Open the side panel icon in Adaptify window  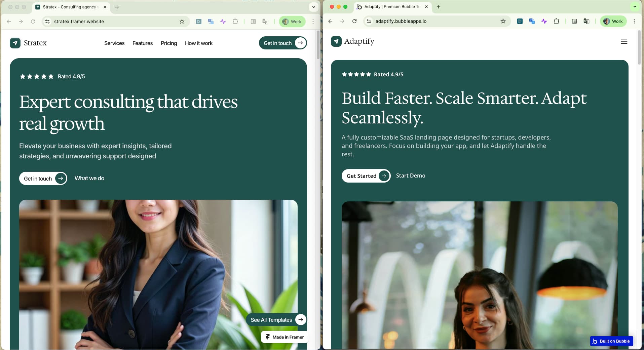click(574, 21)
